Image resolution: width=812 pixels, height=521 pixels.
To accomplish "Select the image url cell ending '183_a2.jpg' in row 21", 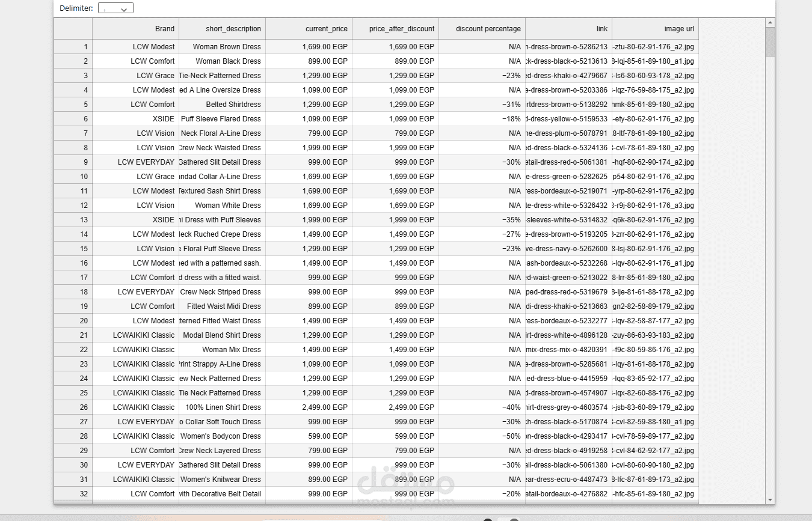I will click(x=655, y=335).
